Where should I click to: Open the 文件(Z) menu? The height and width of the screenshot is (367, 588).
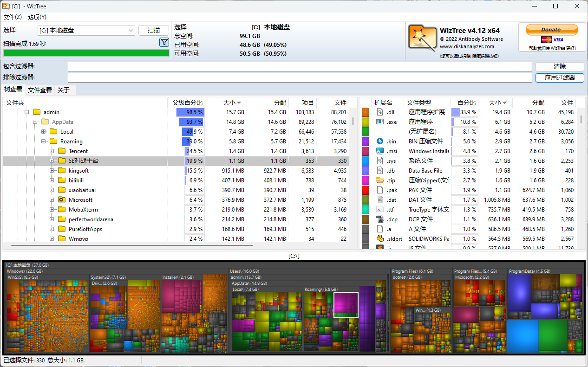13,17
